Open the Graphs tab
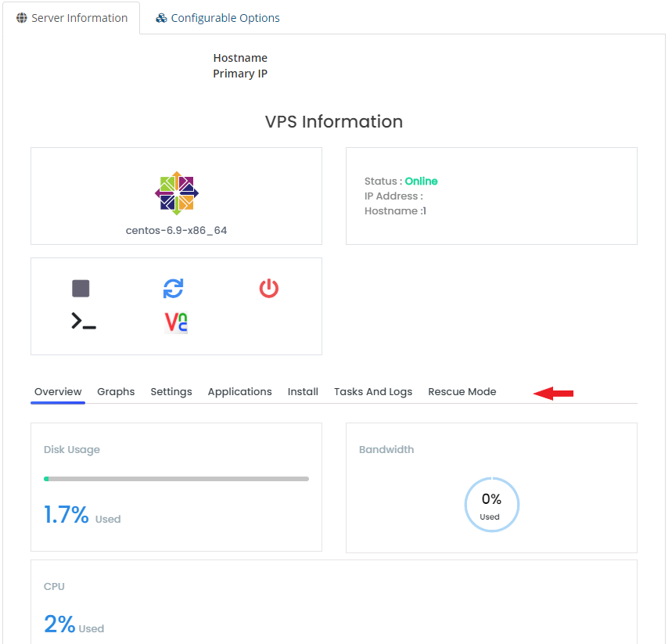The width and height of the screenshot is (672, 644). tap(116, 392)
